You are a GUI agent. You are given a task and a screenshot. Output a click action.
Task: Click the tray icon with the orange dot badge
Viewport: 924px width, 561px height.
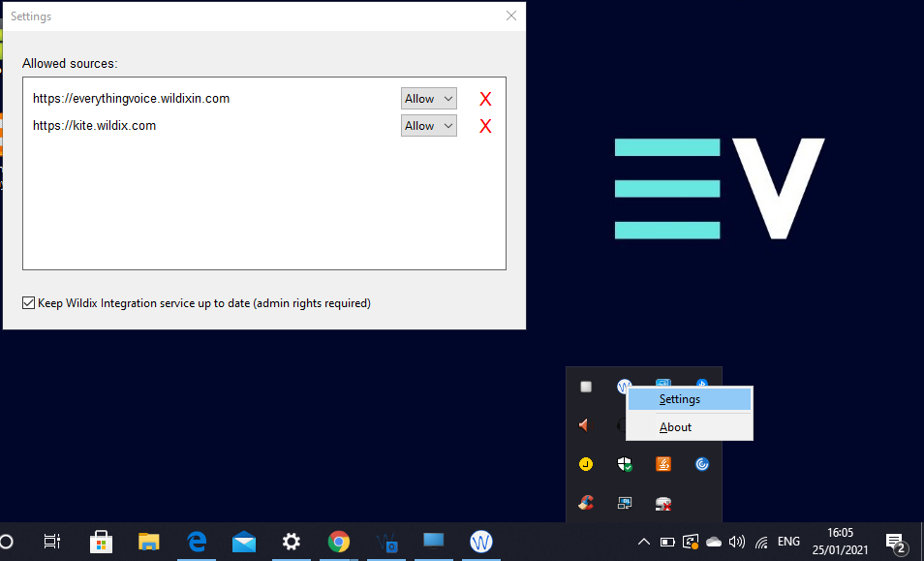691,542
